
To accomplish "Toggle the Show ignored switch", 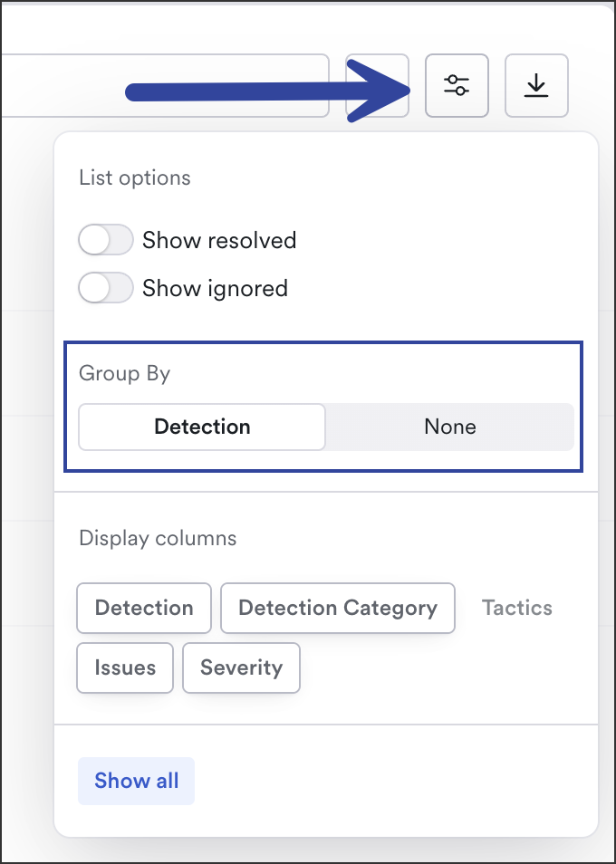I will click(106, 288).
